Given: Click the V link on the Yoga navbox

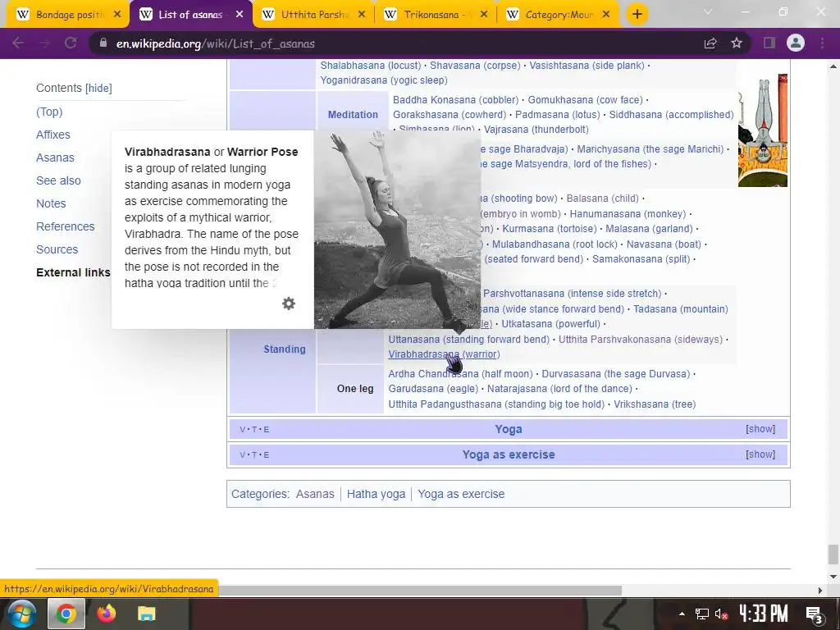Looking at the screenshot, I should [x=243, y=429].
